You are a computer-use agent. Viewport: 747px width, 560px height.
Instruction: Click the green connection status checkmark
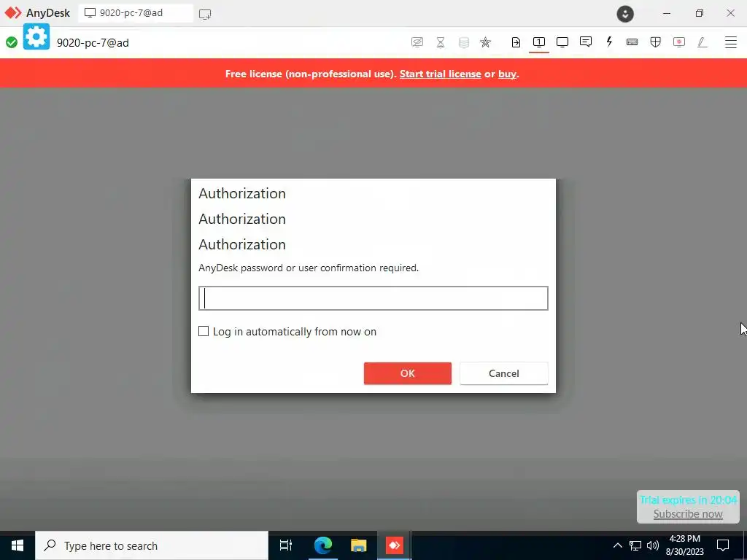[12, 42]
